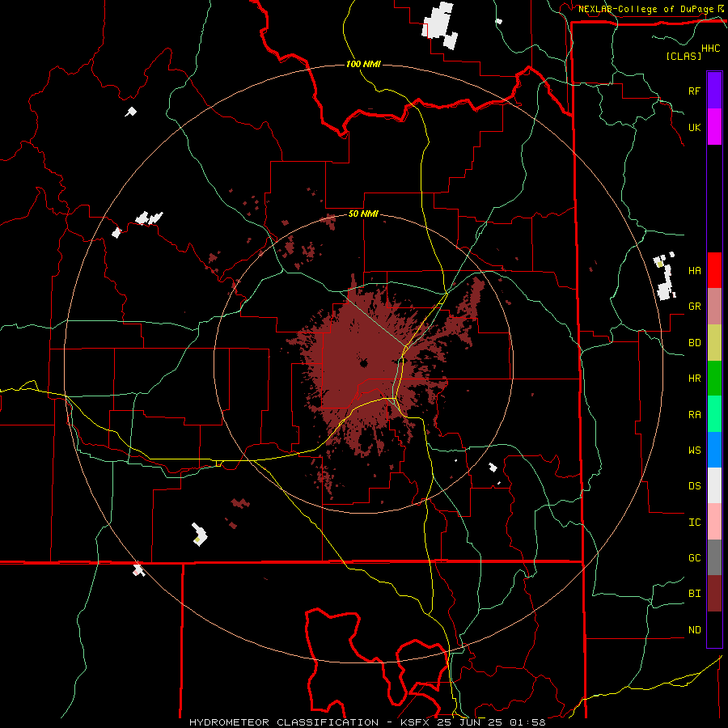The image size is (728, 728).
Task: Click the IC legend label text
Action: [x=694, y=523]
